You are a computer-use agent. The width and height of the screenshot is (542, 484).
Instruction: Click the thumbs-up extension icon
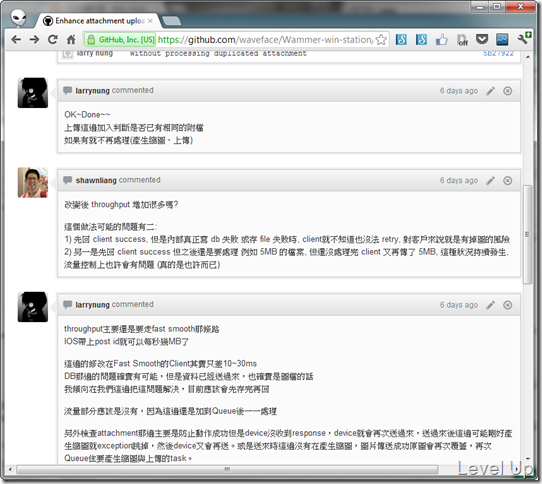[x=441, y=40]
